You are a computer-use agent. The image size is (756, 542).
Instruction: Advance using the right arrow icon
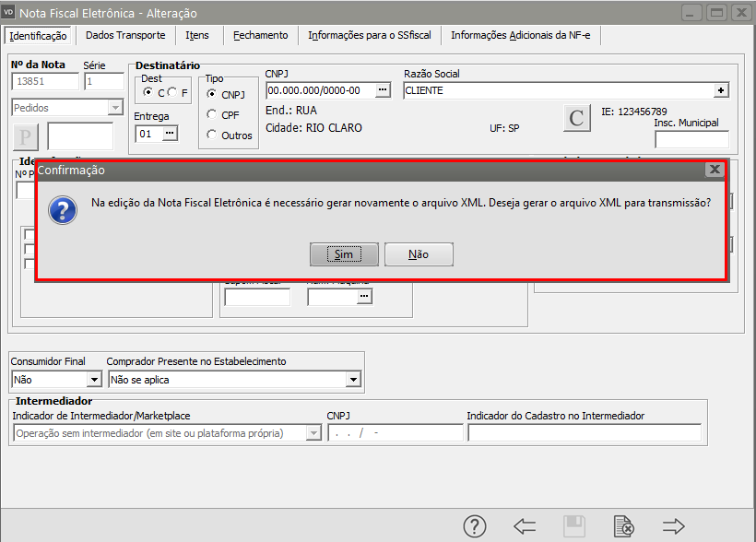pyautogui.click(x=674, y=526)
